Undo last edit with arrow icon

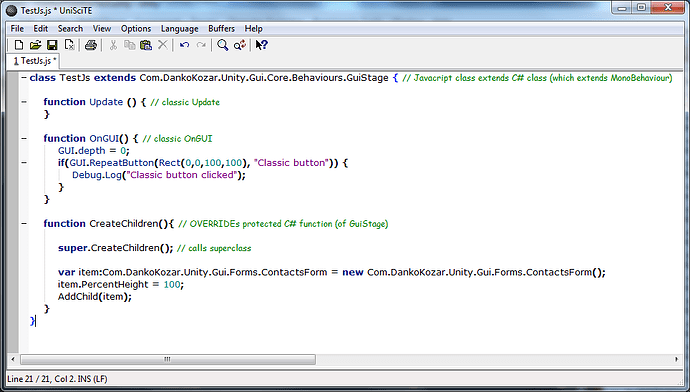coord(184,45)
